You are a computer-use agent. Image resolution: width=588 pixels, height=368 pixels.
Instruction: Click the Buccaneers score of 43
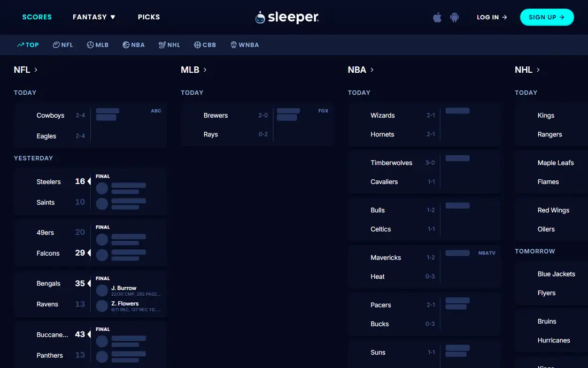(80, 334)
